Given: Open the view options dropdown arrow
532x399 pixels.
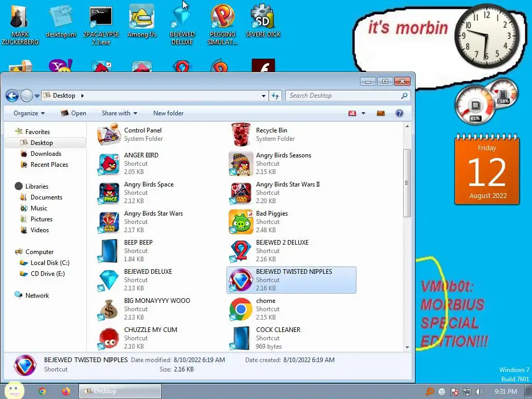Looking at the screenshot, I should (363, 113).
